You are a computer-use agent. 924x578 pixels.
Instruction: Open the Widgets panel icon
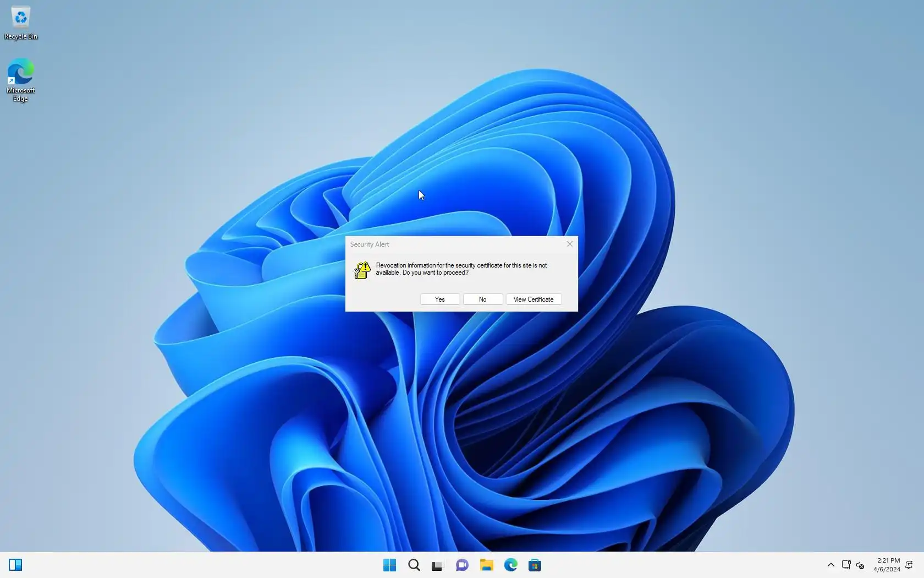coord(15,565)
